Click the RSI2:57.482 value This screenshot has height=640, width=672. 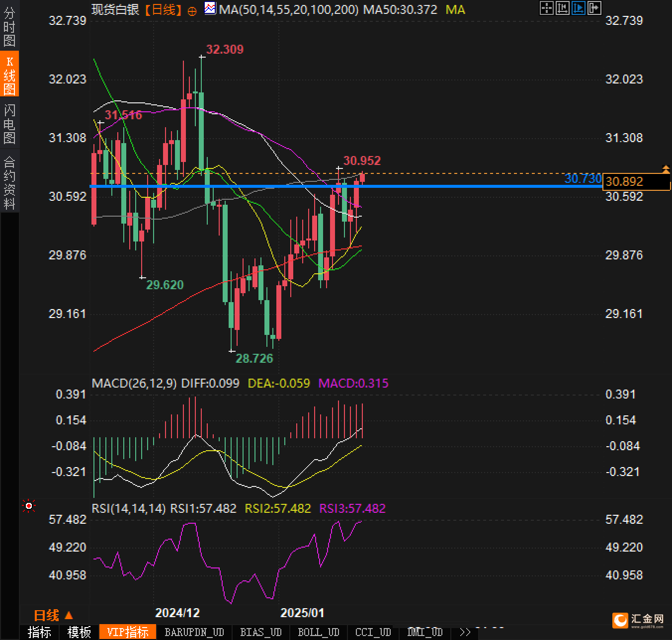pos(278,508)
